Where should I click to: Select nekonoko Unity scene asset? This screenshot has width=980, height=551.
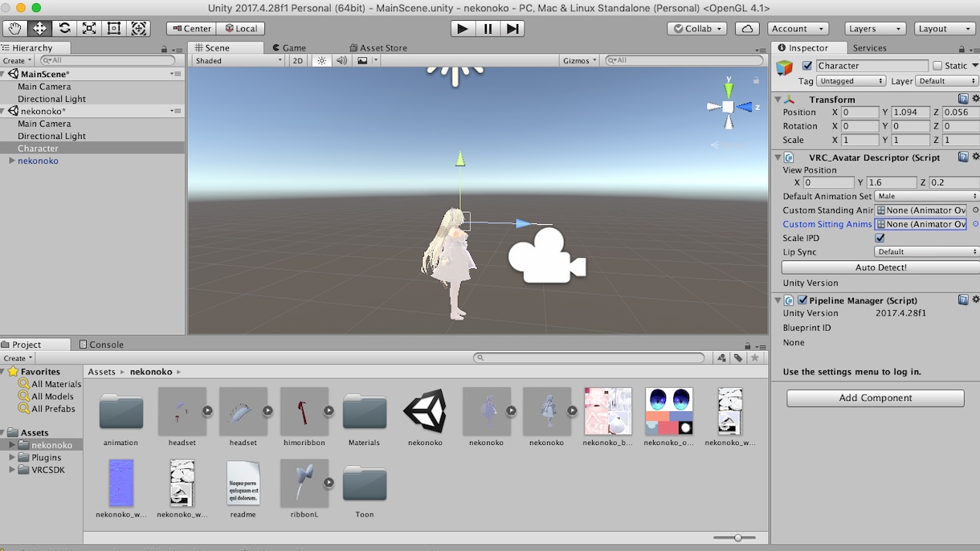point(425,417)
